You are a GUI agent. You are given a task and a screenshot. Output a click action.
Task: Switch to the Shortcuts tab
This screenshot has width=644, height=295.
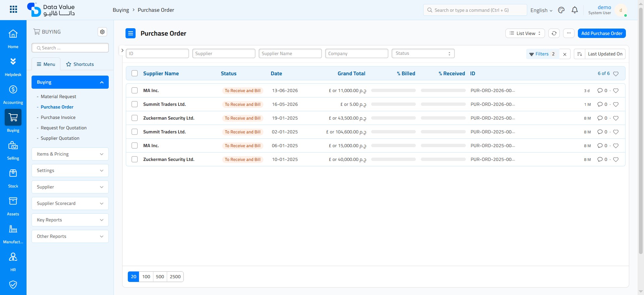[80, 64]
